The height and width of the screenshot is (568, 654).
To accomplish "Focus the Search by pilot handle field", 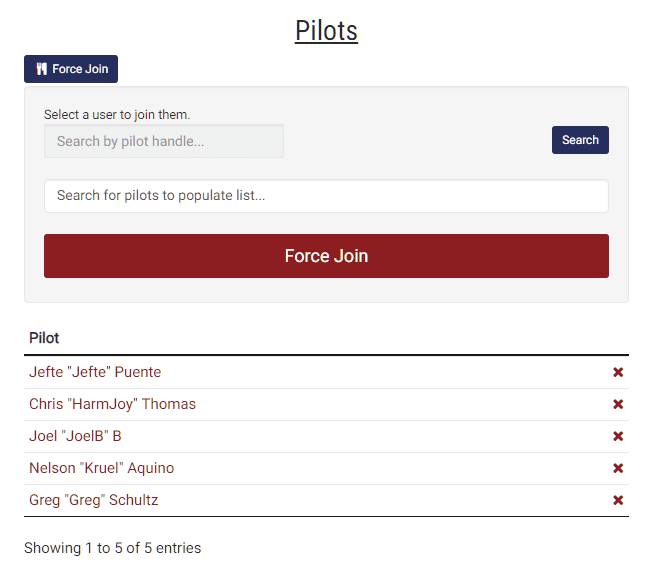I will pyautogui.click(x=164, y=141).
